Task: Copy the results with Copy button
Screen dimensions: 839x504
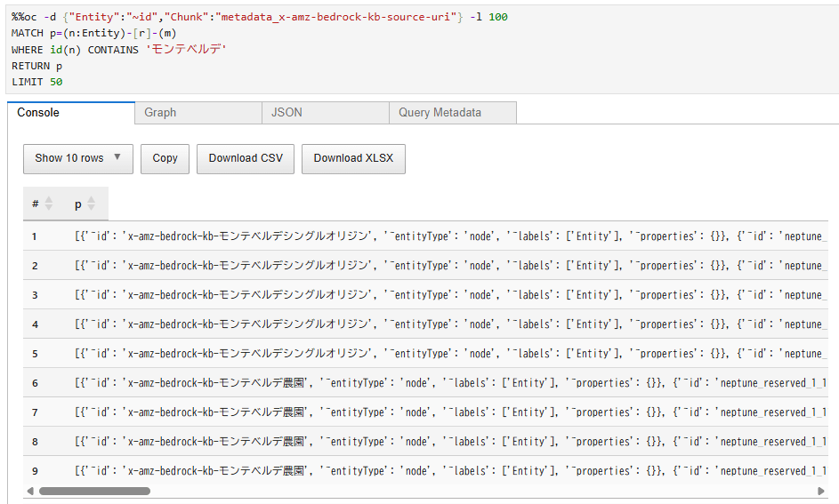Action: [165, 159]
